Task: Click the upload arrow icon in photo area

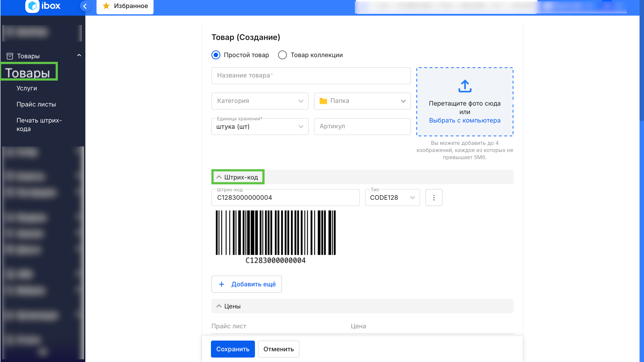Action: [465, 86]
